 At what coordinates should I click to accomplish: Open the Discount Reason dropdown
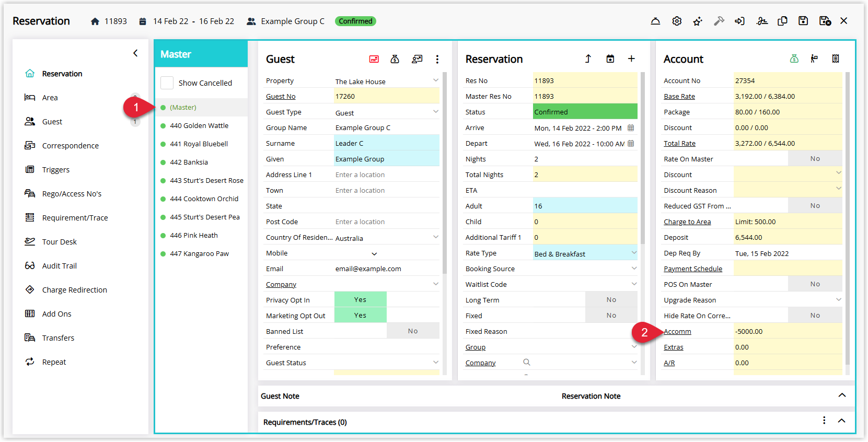point(838,189)
